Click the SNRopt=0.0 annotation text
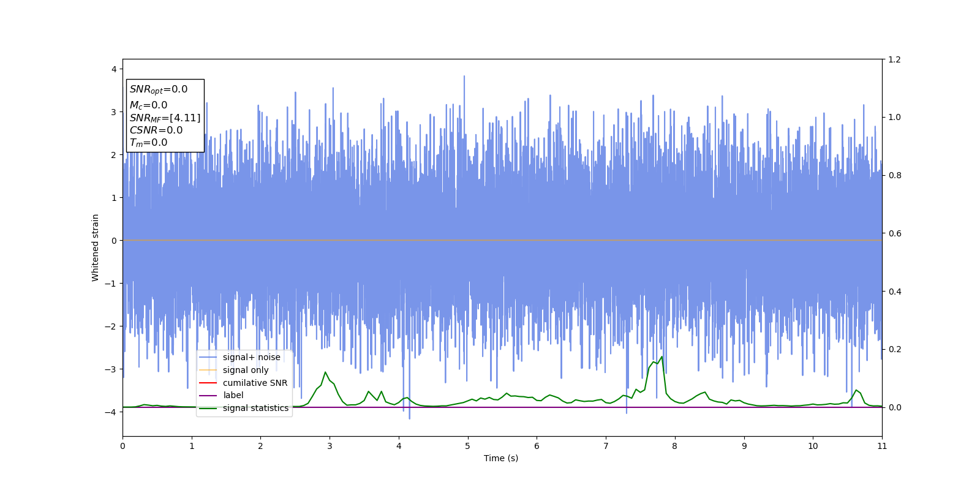Screen dimensions: 980x490 pos(159,89)
